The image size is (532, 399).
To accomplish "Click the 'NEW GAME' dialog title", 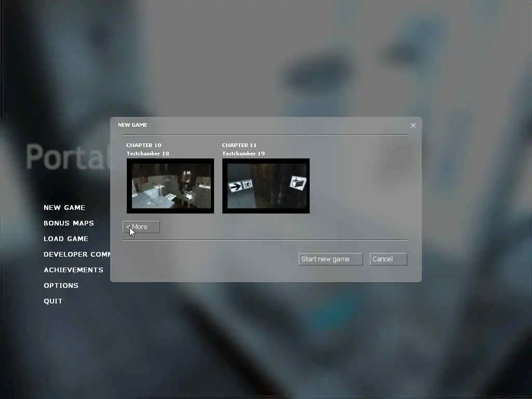I will tap(132, 125).
